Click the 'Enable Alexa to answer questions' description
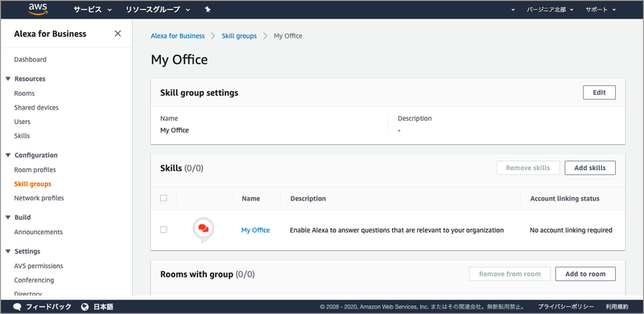Image resolution: width=644 pixels, height=314 pixels. 397,230
